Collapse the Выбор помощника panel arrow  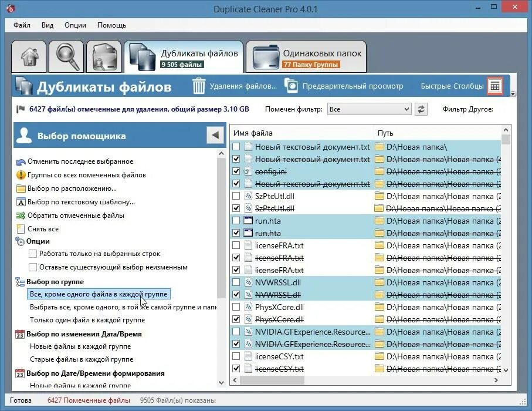point(215,135)
